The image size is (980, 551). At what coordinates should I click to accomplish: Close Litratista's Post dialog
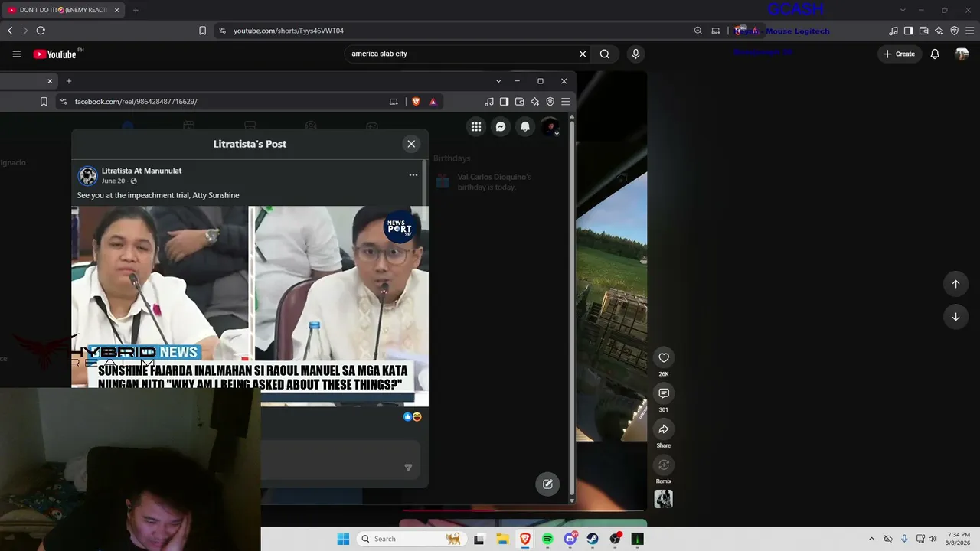pos(411,144)
